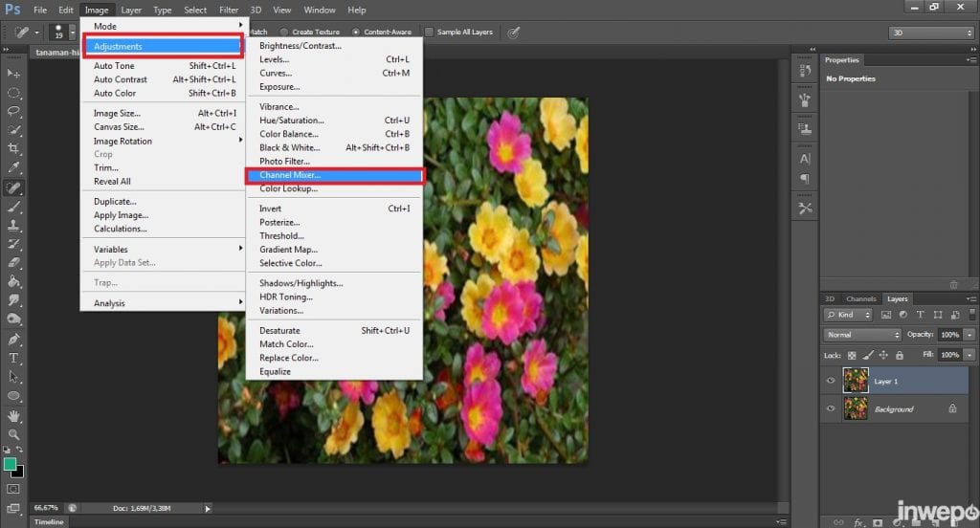Switch to the Channels panel tab
Screen dimensions: 980x528
(x=860, y=298)
